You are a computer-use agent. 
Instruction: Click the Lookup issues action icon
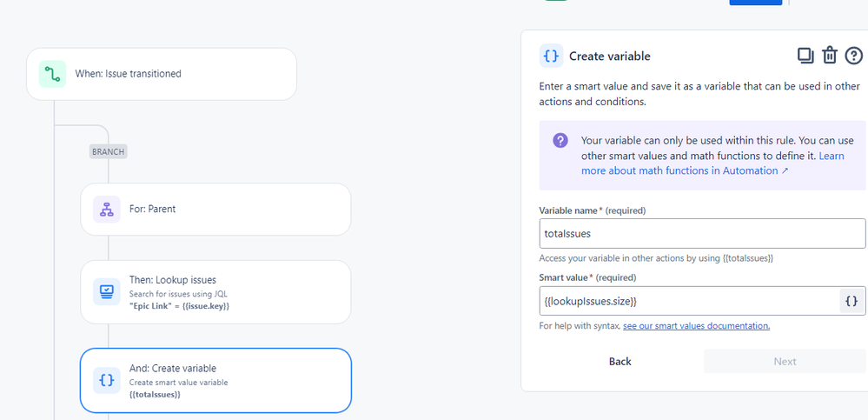[x=107, y=291]
